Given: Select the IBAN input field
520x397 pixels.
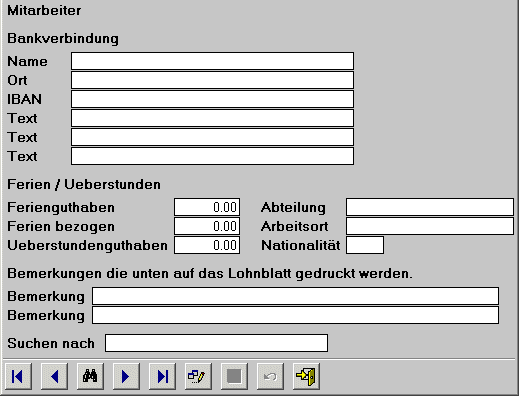Looking at the screenshot, I should click(212, 99).
